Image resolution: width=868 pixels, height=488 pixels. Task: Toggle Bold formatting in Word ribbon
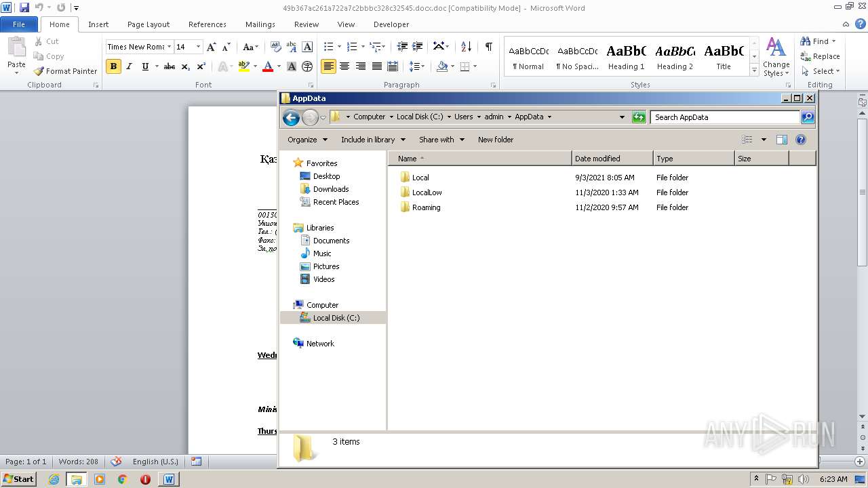[113, 66]
